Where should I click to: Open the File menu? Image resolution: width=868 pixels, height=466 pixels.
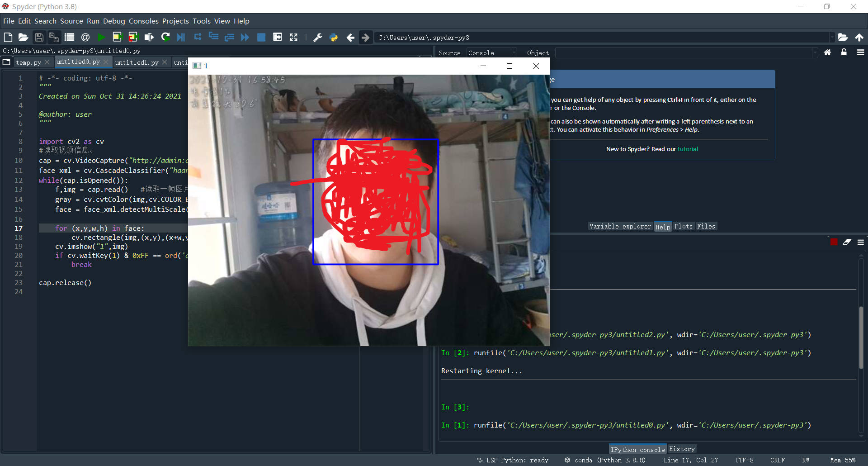coord(9,21)
